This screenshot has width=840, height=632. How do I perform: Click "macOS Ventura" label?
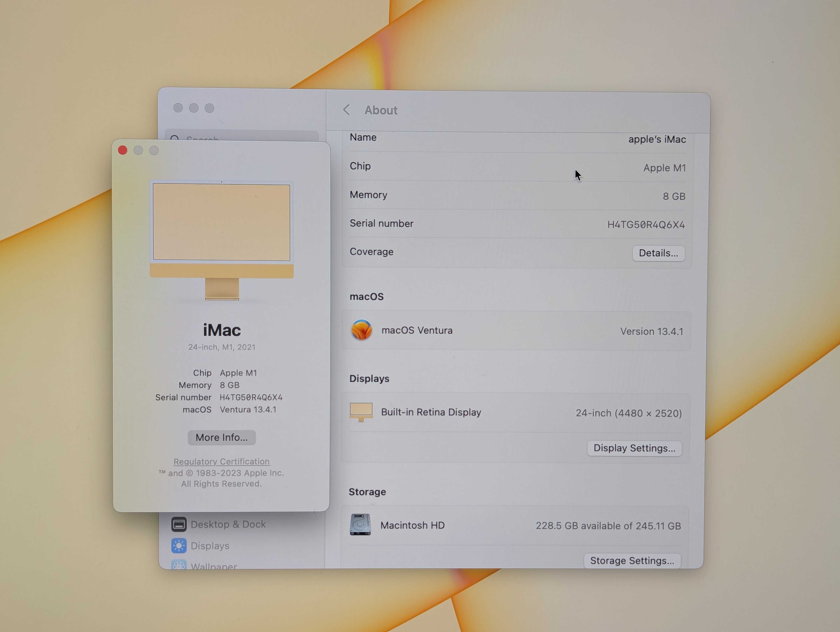coord(417,330)
